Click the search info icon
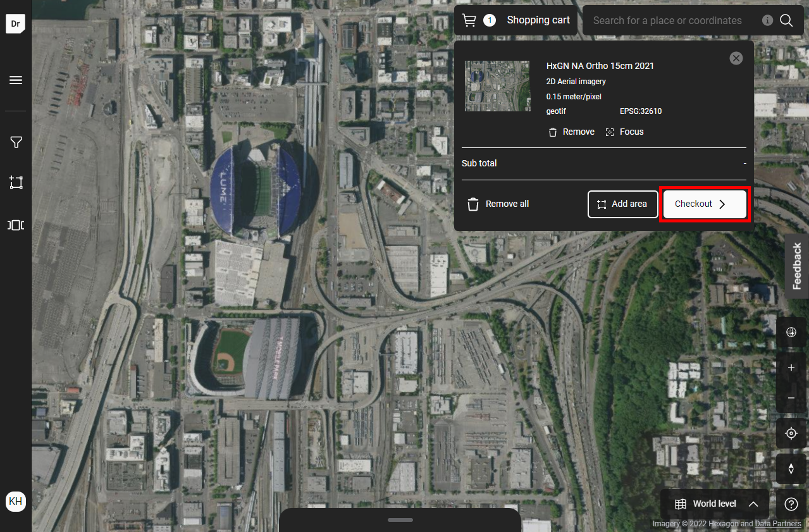The height and width of the screenshot is (532, 809). pyautogui.click(x=767, y=20)
